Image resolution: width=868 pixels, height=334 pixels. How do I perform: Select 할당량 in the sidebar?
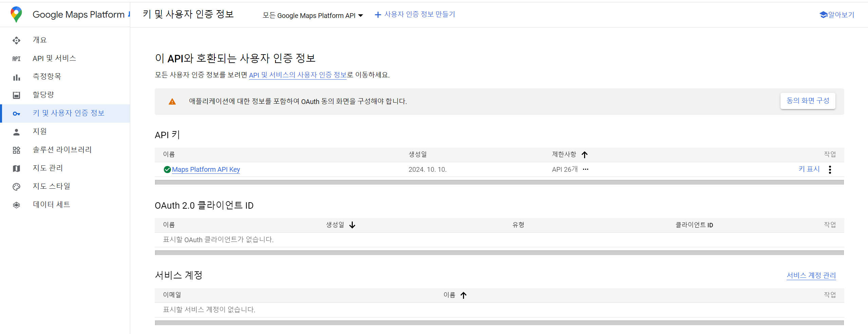point(43,95)
